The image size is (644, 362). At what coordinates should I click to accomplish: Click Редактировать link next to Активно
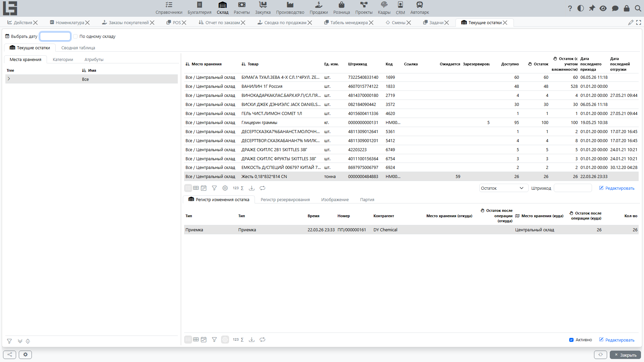point(617,340)
